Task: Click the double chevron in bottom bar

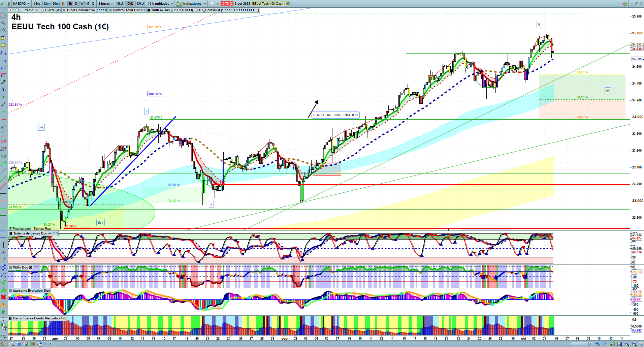Action: (x=46, y=344)
